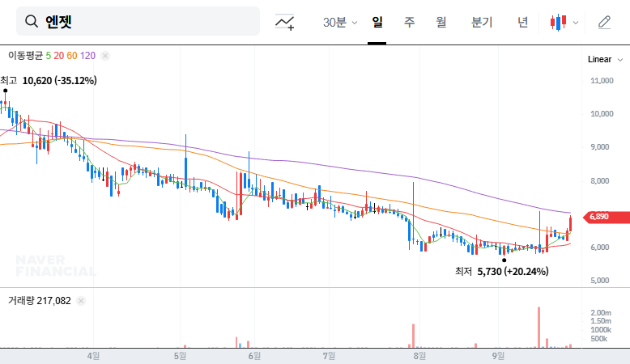Click the 최저 5,730 low marker label
Image resolution: width=630 pixels, height=364 pixels.
501,272
